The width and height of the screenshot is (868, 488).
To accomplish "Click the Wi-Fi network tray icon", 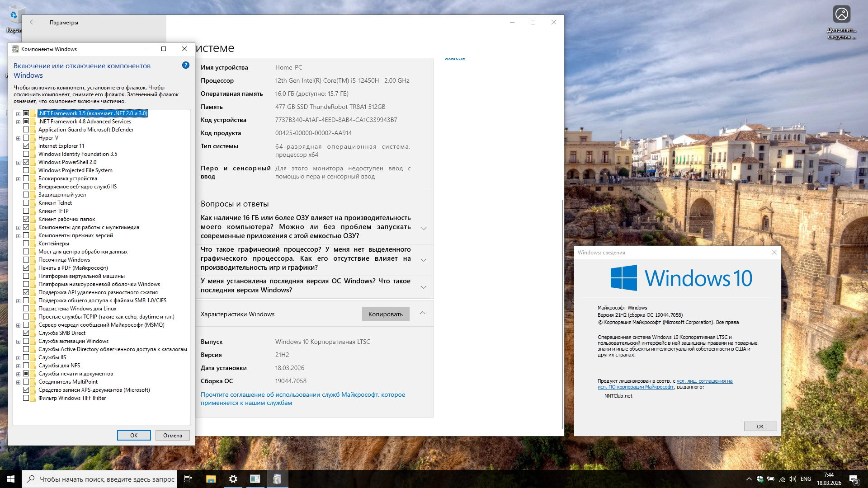I will click(x=782, y=479).
